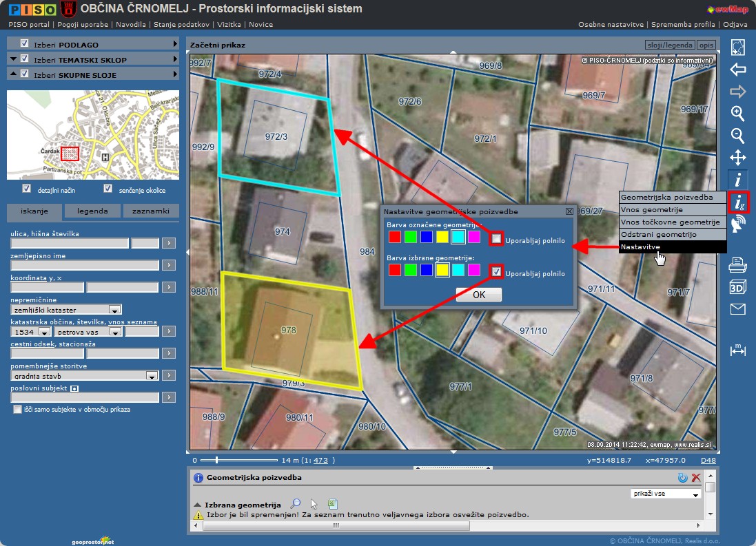This screenshot has width=756, height=546.
Task: Click the envelope mail icon
Action: [737, 309]
